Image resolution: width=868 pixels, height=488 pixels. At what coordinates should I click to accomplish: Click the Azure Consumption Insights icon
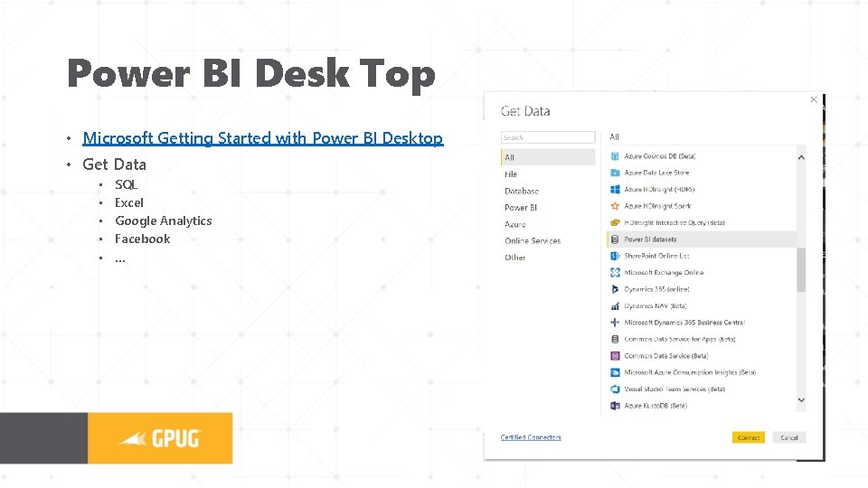coord(615,372)
